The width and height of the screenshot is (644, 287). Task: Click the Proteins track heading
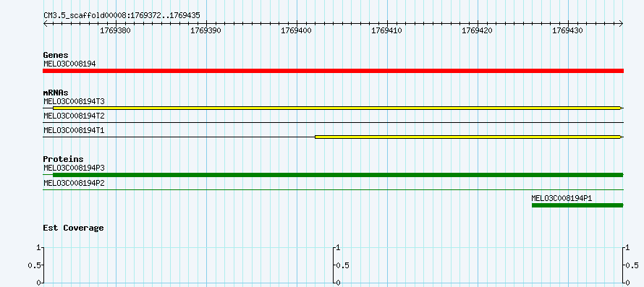pyautogui.click(x=63, y=159)
